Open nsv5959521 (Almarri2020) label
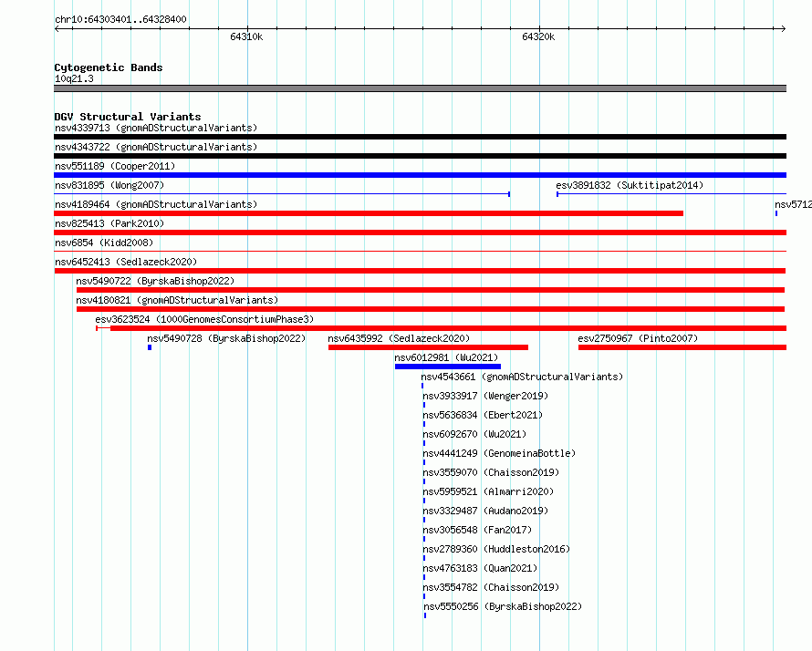The image size is (812, 651). [488, 491]
